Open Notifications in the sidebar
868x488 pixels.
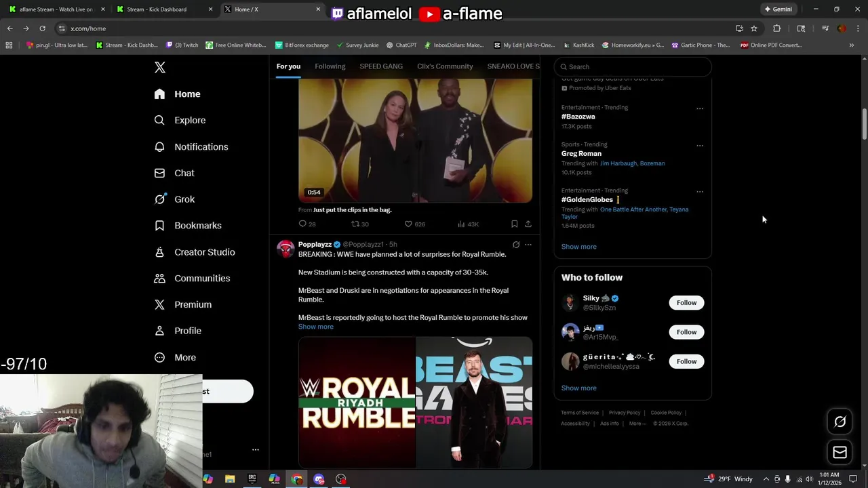[x=191, y=146]
